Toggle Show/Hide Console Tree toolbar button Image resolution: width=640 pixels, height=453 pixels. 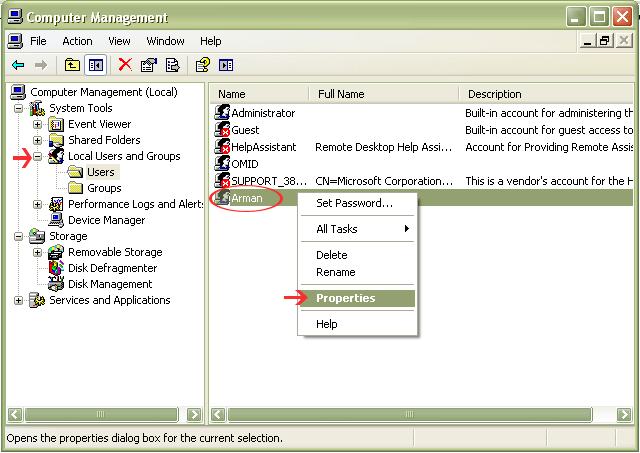tap(96, 65)
